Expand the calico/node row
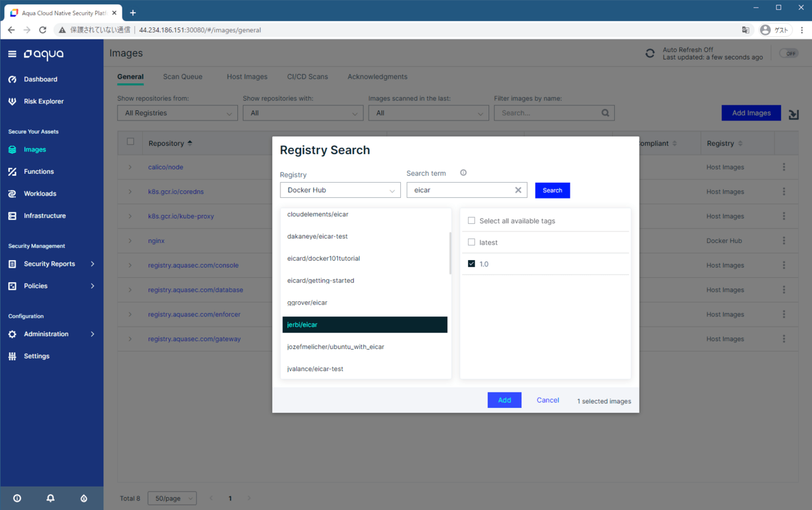Viewport: 812px width, 510px height. [130, 167]
